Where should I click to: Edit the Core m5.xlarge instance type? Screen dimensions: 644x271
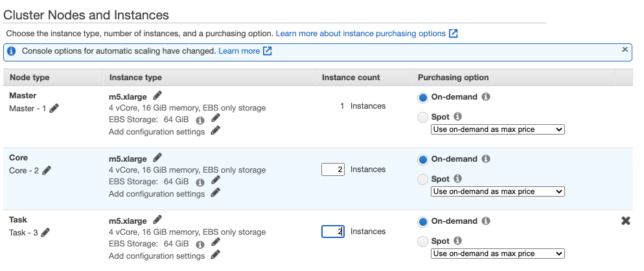(x=157, y=158)
